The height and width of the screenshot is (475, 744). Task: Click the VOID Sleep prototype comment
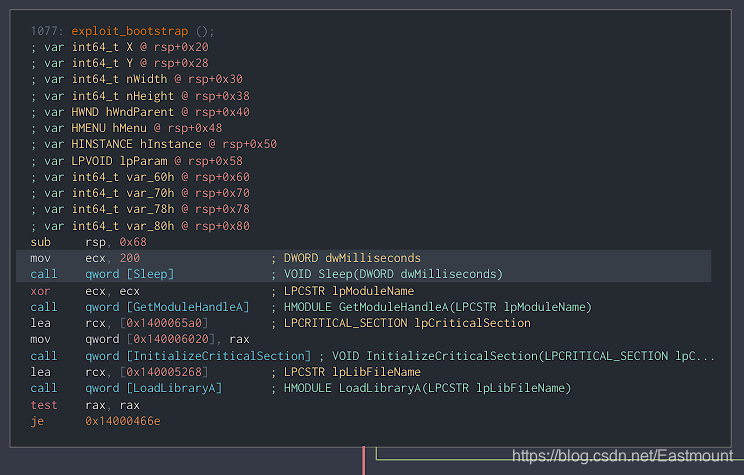coord(387,274)
